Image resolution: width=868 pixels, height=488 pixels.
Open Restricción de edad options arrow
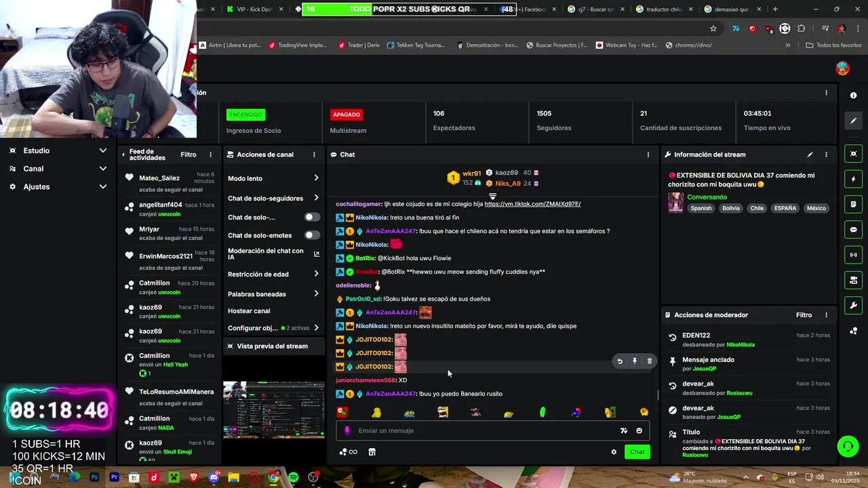point(316,274)
